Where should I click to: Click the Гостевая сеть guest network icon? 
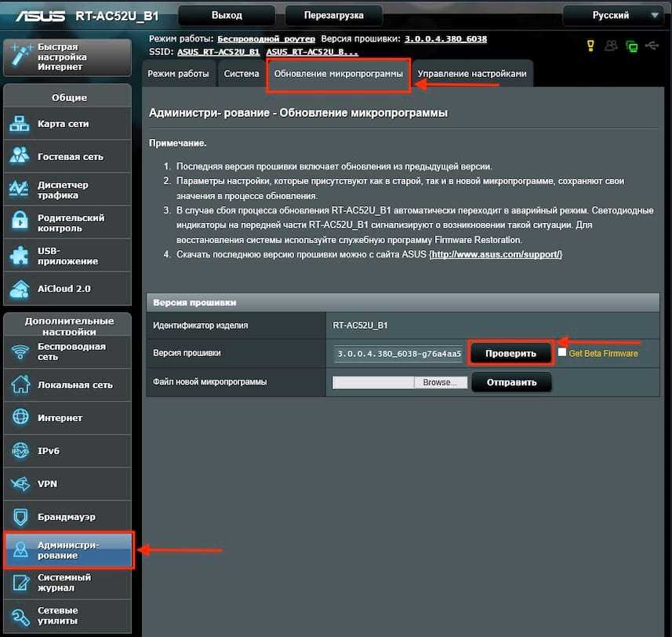point(20,156)
